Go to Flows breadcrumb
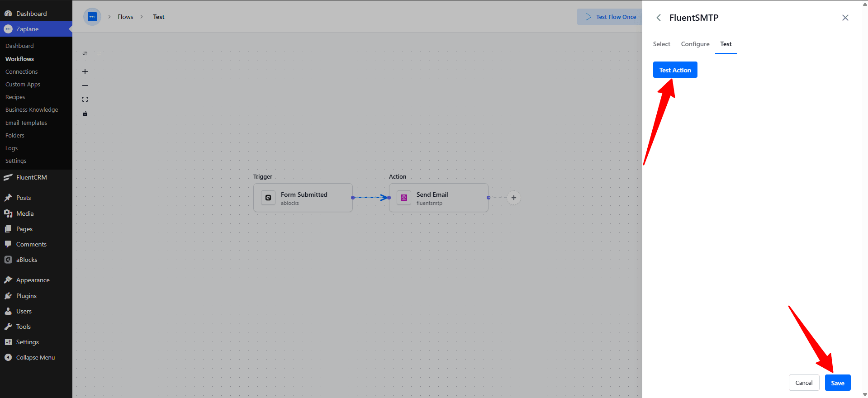The width and height of the screenshot is (868, 398). (125, 17)
